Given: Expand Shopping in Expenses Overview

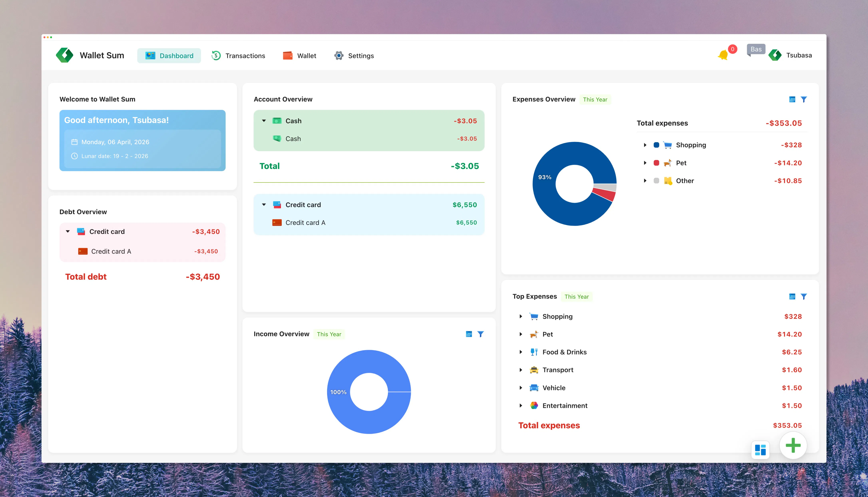Looking at the screenshot, I should click(x=645, y=145).
